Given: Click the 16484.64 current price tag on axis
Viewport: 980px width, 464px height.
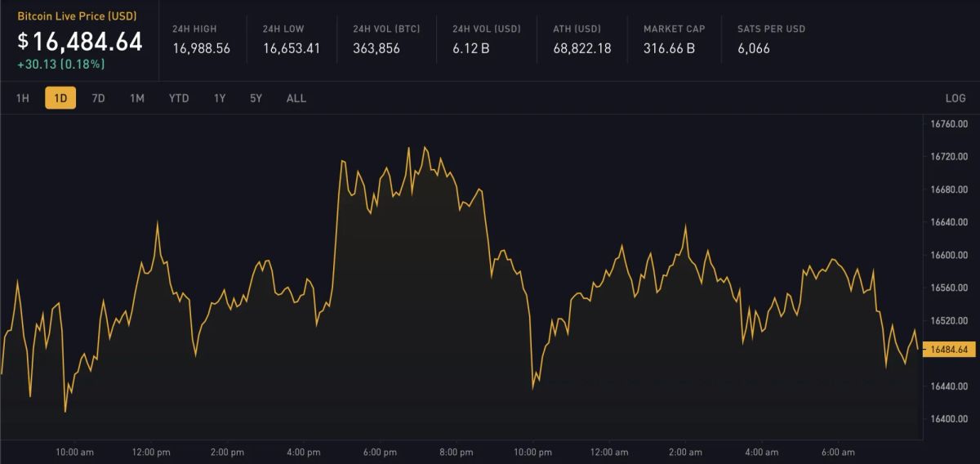Looking at the screenshot, I should (x=949, y=350).
